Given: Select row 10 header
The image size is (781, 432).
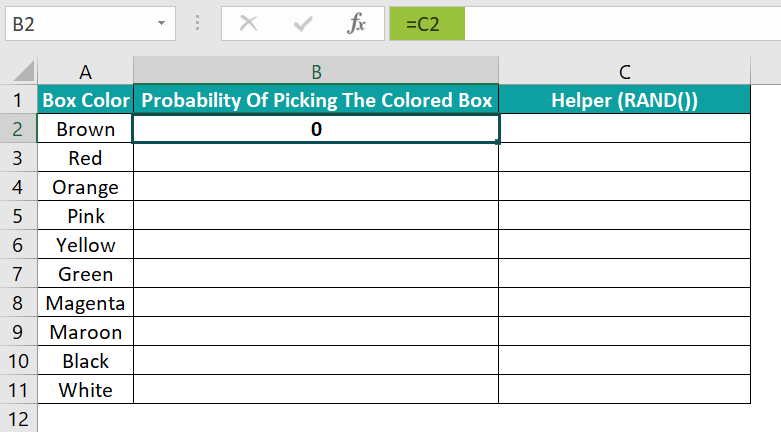Looking at the screenshot, I should point(18,360).
